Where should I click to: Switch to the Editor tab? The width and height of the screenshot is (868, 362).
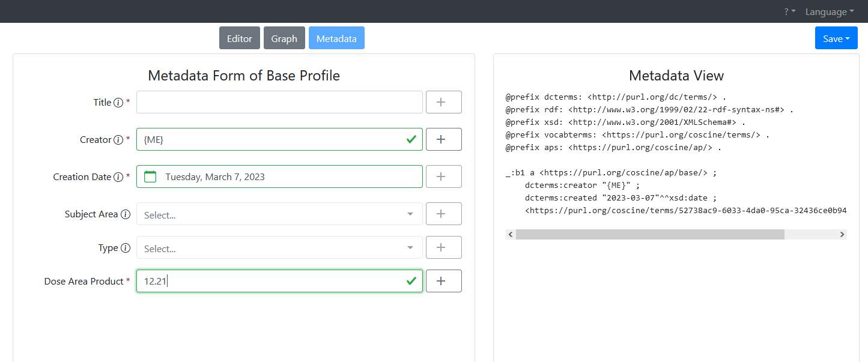tap(240, 38)
